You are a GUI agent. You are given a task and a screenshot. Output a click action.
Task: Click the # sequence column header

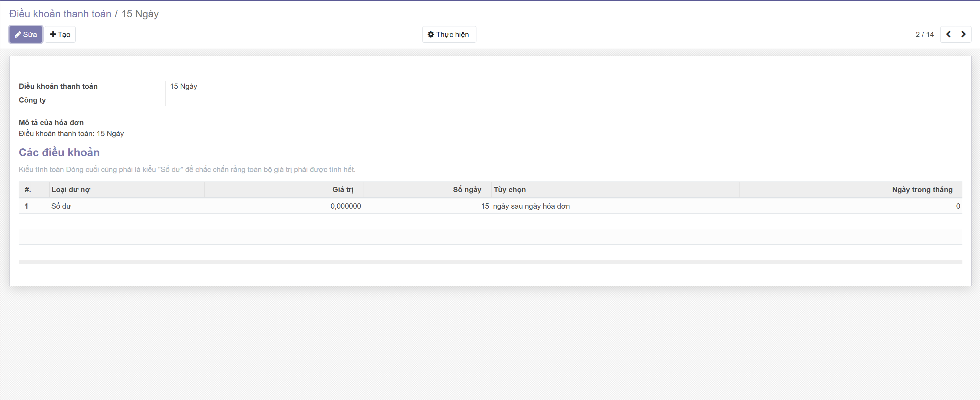[28, 190]
